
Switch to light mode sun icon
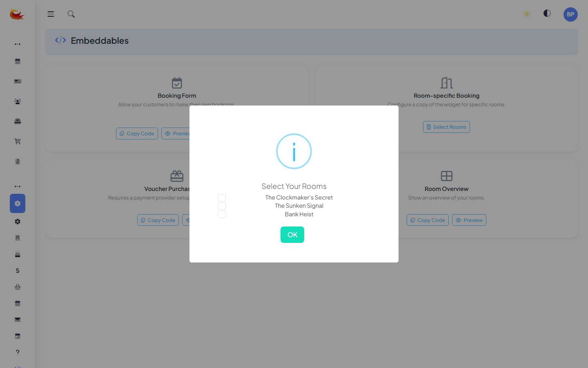click(x=527, y=14)
